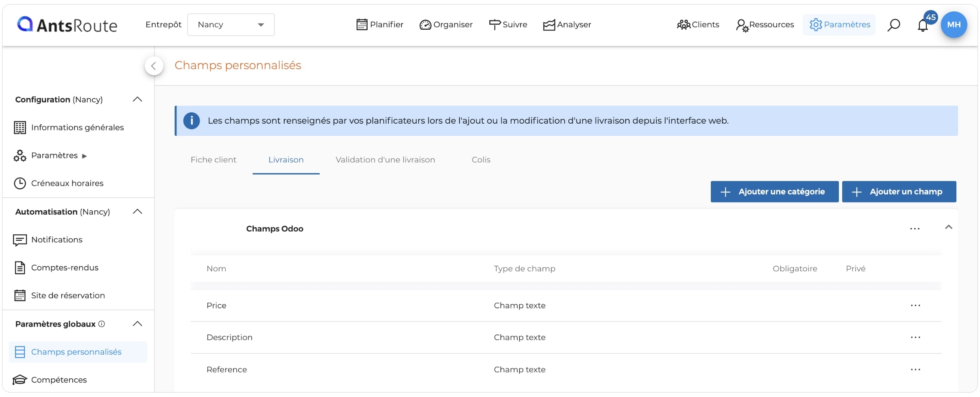The width and height of the screenshot is (980, 397).
Task: Go to the Suivre section
Action: click(x=508, y=25)
